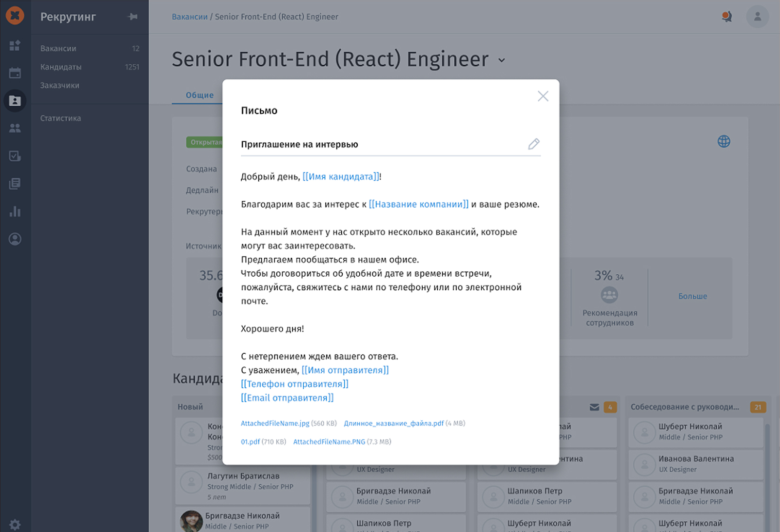
Task: Open the bar chart analytics icon
Action: point(15,211)
